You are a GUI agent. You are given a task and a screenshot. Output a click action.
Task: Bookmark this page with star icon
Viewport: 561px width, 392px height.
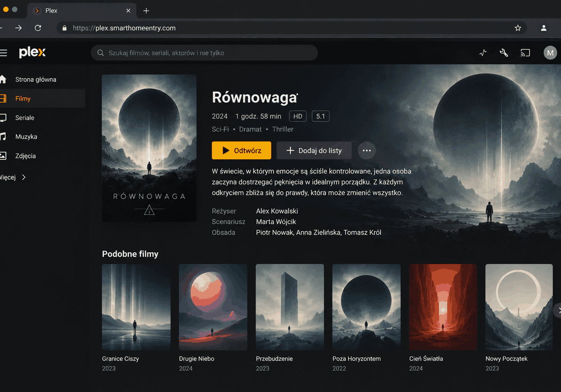518,28
